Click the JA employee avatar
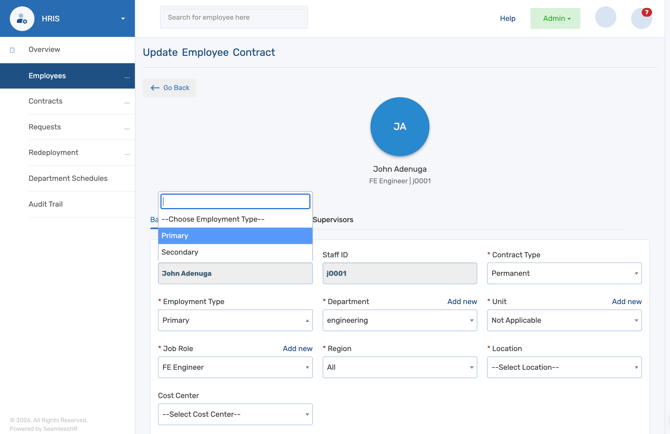 point(400,126)
